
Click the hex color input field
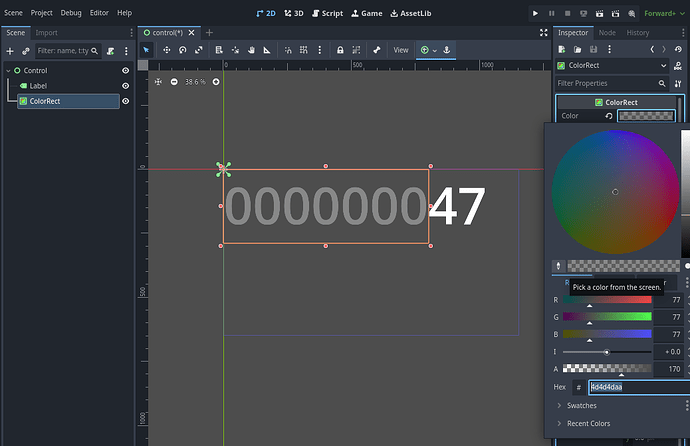pyautogui.click(x=630, y=387)
